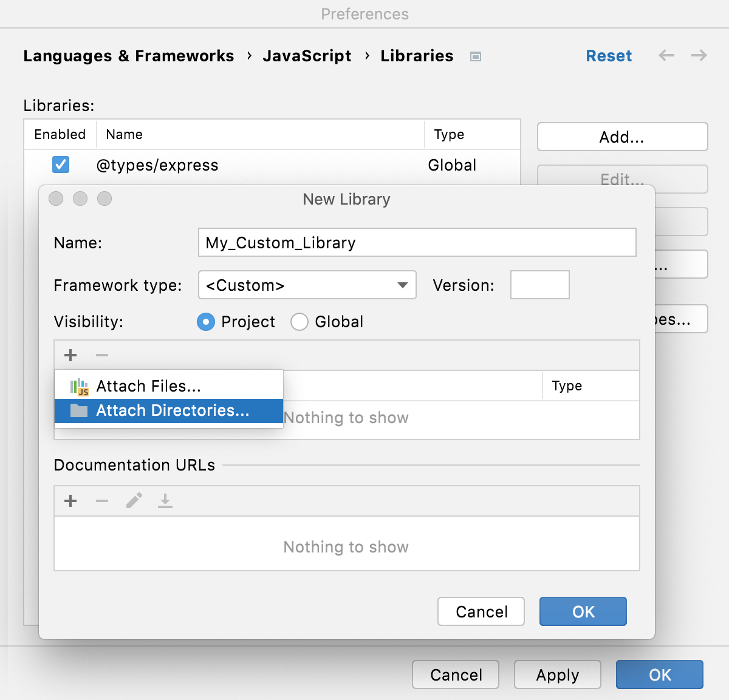The width and height of the screenshot is (729, 700).
Task: Click inside the Version input field
Action: [539, 285]
